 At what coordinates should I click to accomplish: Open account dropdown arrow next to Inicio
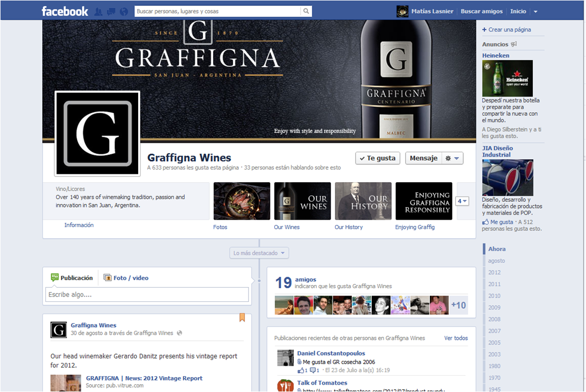535,12
